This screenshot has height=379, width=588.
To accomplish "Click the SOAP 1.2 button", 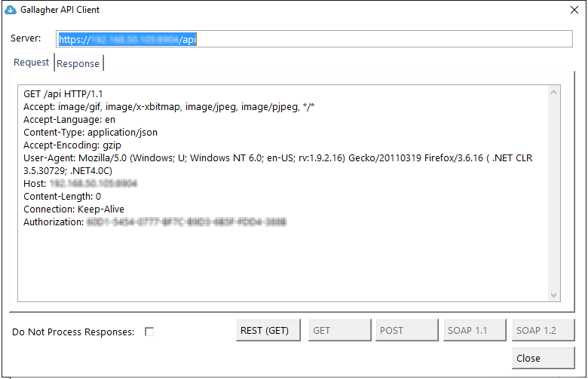I will (544, 330).
